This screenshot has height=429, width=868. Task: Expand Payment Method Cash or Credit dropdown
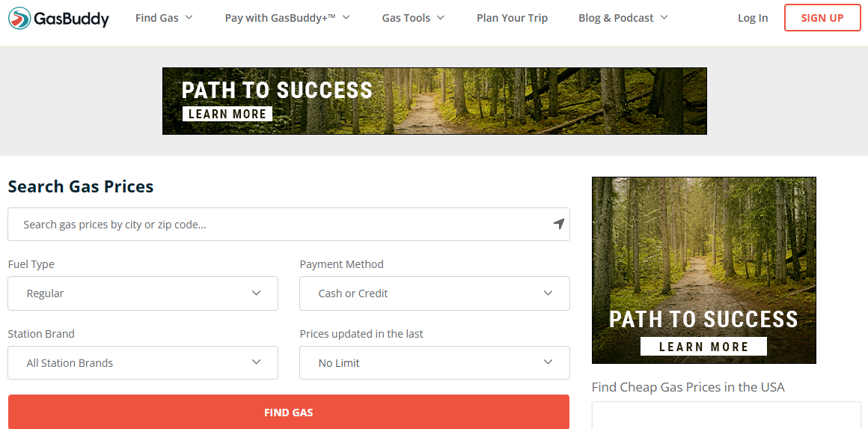click(x=435, y=293)
